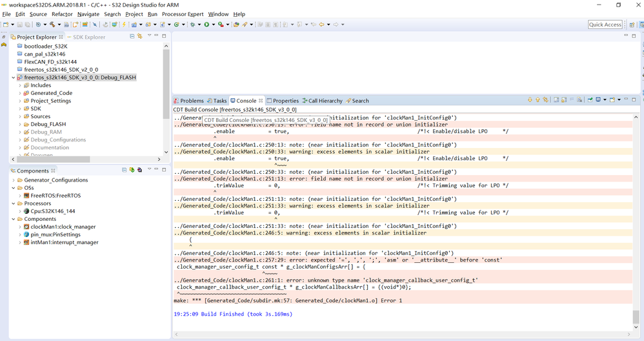Image resolution: width=644 pixels, height=341 pixels.
Task: Collapse all items in Project Explorer
Action: coord(132,36)
